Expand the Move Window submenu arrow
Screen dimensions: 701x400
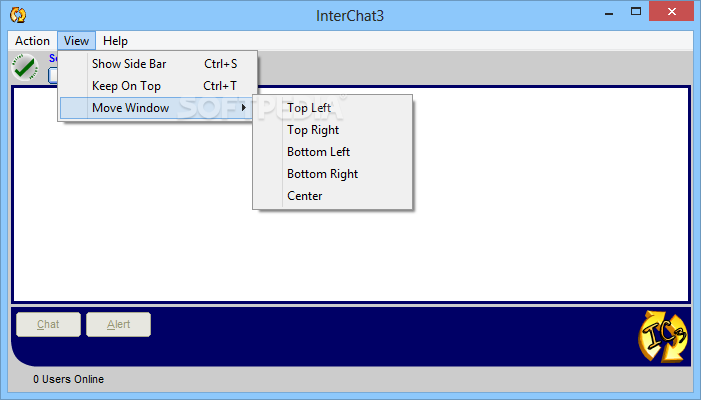click(244, 108)
